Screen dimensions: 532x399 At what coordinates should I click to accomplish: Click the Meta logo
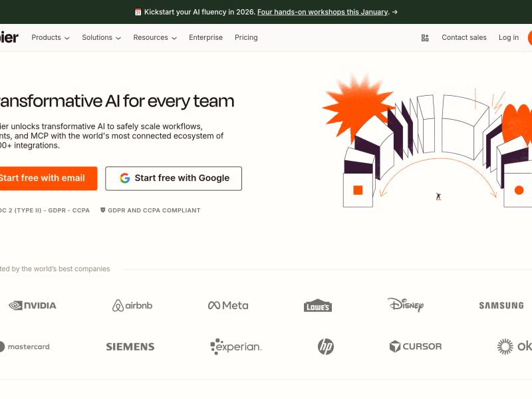coord(228,305)
